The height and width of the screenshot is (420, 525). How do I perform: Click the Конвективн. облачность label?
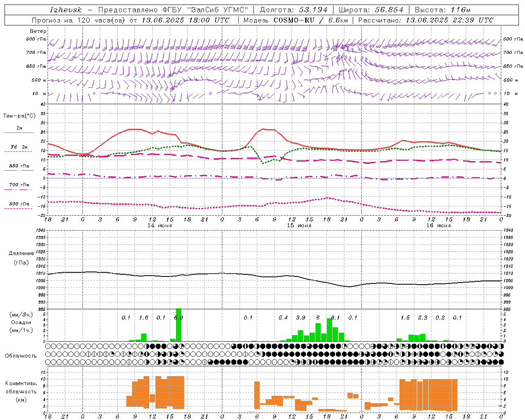point(21,388)
